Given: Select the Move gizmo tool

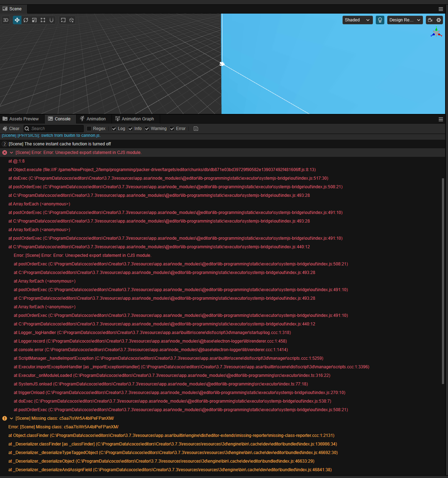Looking at the screenshot, I should [17, 20].
